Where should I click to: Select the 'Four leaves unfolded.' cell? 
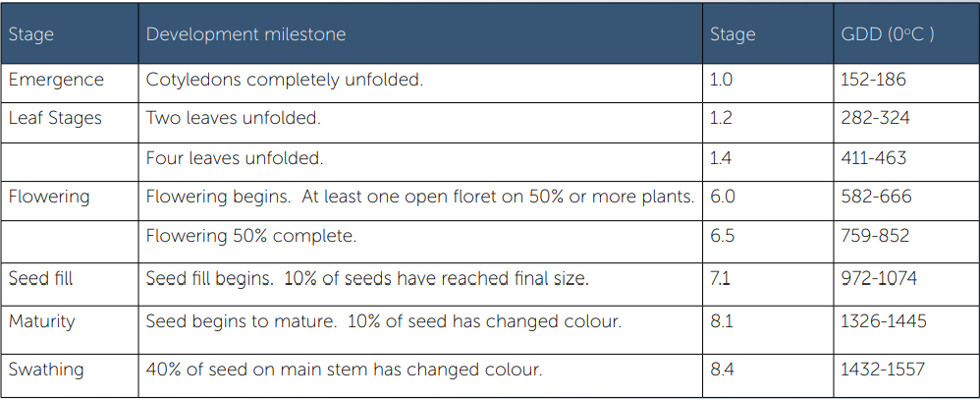420,162
